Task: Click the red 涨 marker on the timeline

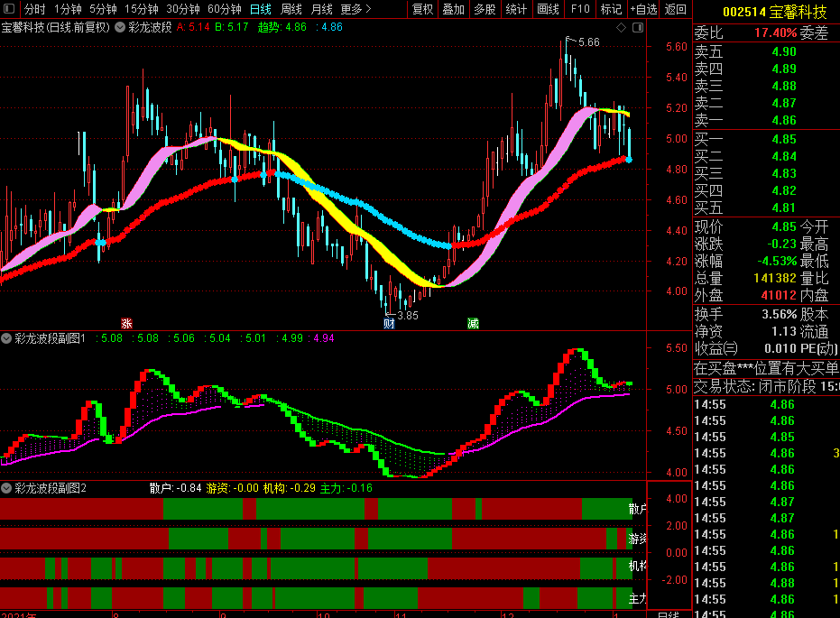Action: [126, 323]
